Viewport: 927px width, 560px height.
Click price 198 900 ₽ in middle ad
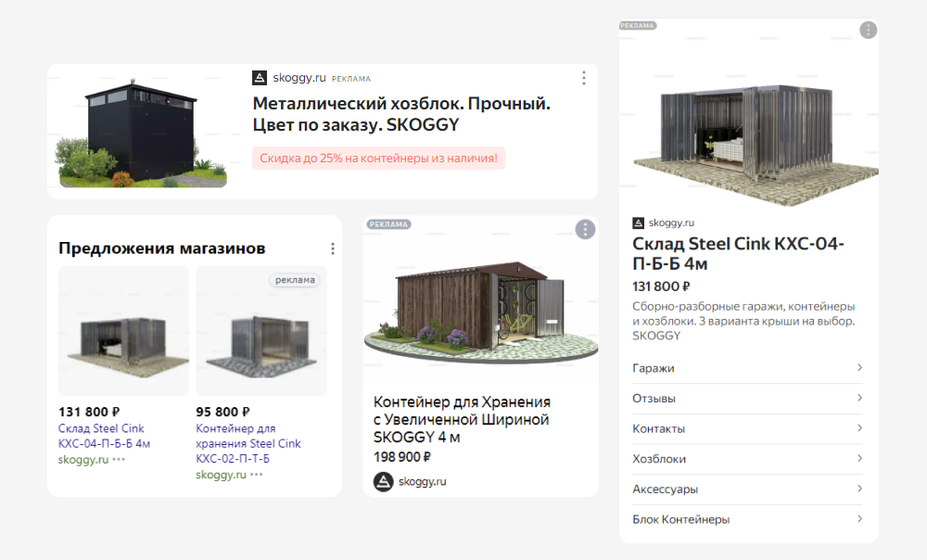pos(402,457)
